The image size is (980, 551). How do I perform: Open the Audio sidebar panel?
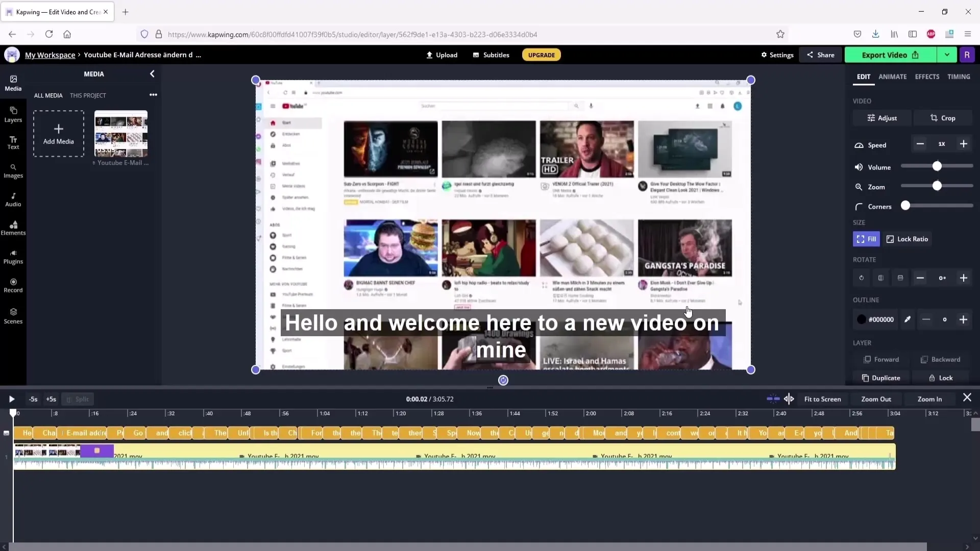click(x=13, y=200)
